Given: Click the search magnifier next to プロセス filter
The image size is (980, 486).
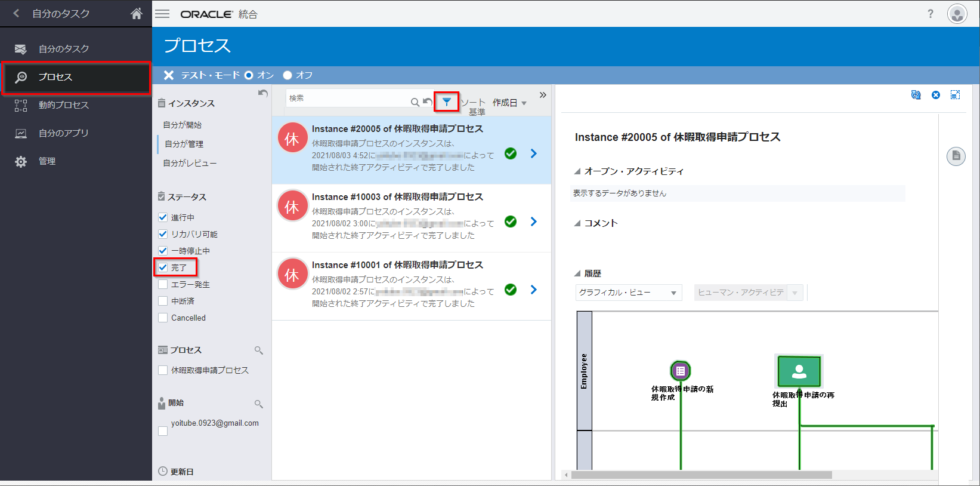Looking at the screenshot, I should 258,350.
